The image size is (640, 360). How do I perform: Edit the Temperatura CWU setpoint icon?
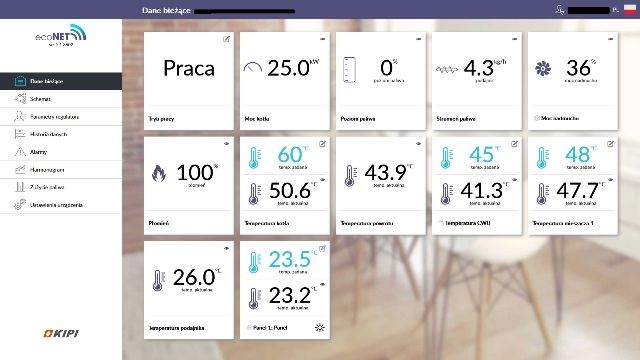(x=514, y=144)
